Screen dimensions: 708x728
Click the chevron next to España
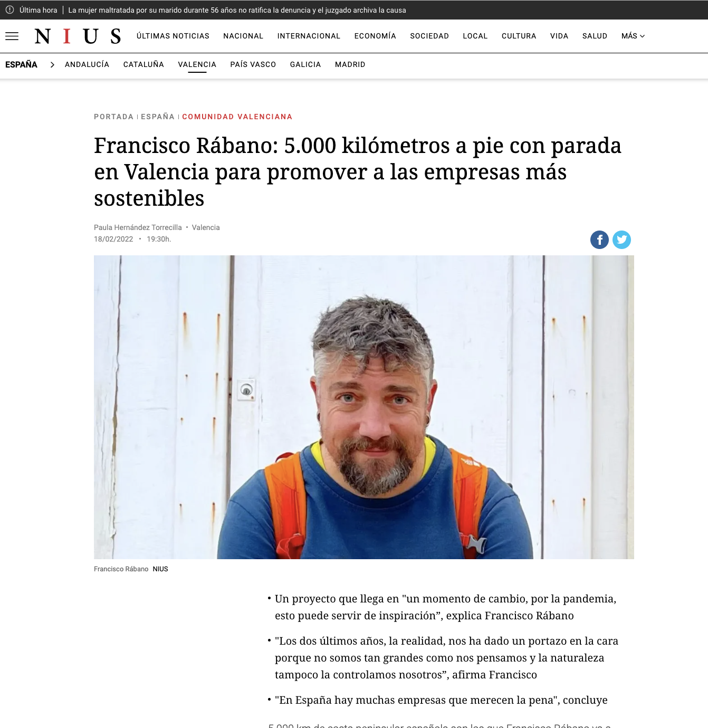pos(52,64)
